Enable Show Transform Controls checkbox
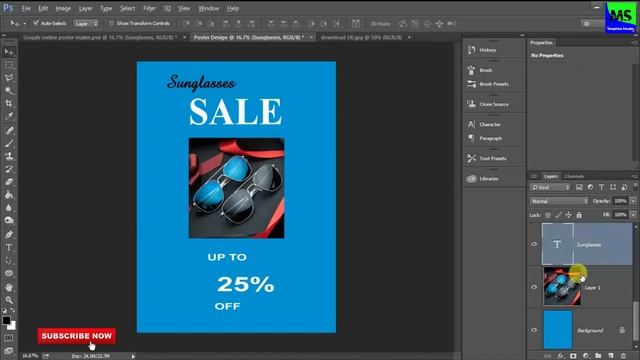Screen dimensions: 640x360 pyautogui.click(x=111, y=23)
